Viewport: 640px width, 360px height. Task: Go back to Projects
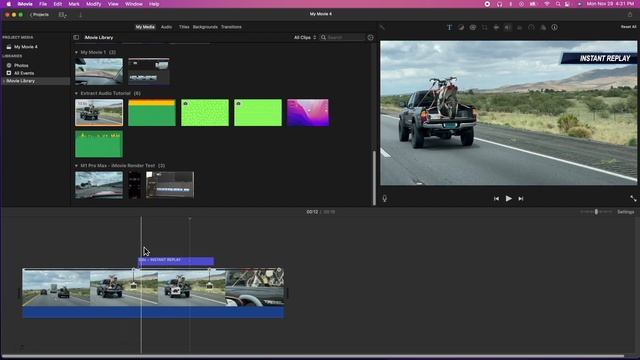39,15
